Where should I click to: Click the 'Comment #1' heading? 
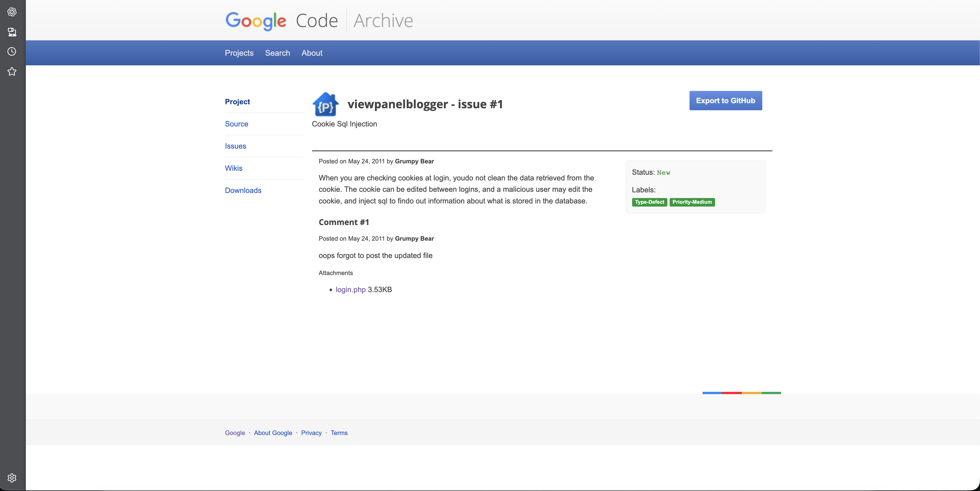tap(344, 222)
